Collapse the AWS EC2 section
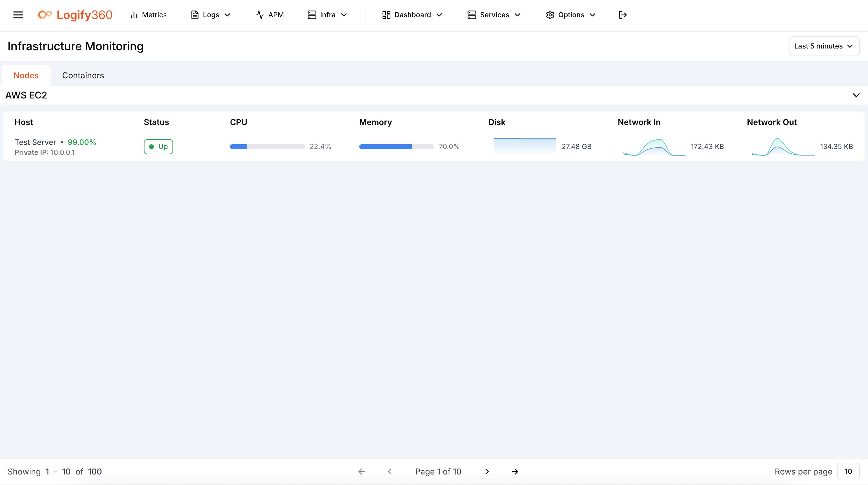The image size is (868, 485). (856, 95)
